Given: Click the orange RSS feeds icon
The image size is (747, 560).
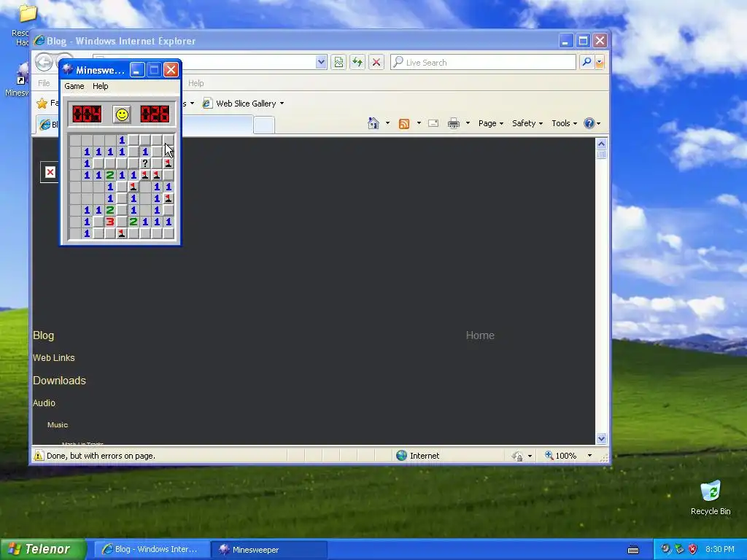Looking at the screenshot, I should (404, 124).
